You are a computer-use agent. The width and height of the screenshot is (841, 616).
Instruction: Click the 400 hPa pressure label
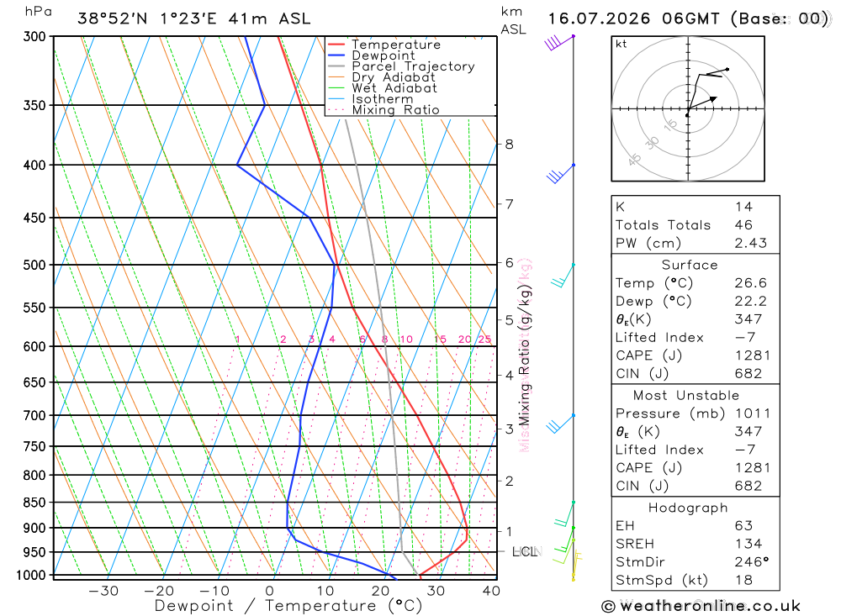[x=34, y=165]
